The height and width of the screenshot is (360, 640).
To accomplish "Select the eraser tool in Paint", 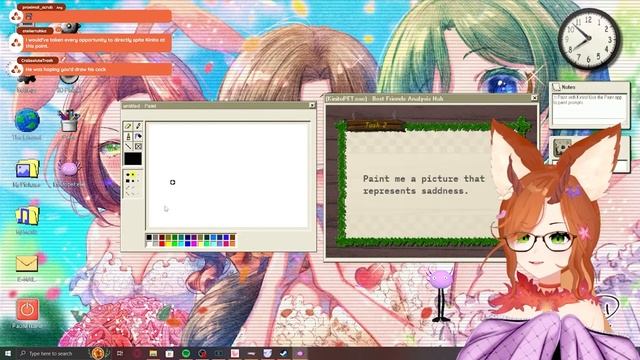I will point(128,126).
